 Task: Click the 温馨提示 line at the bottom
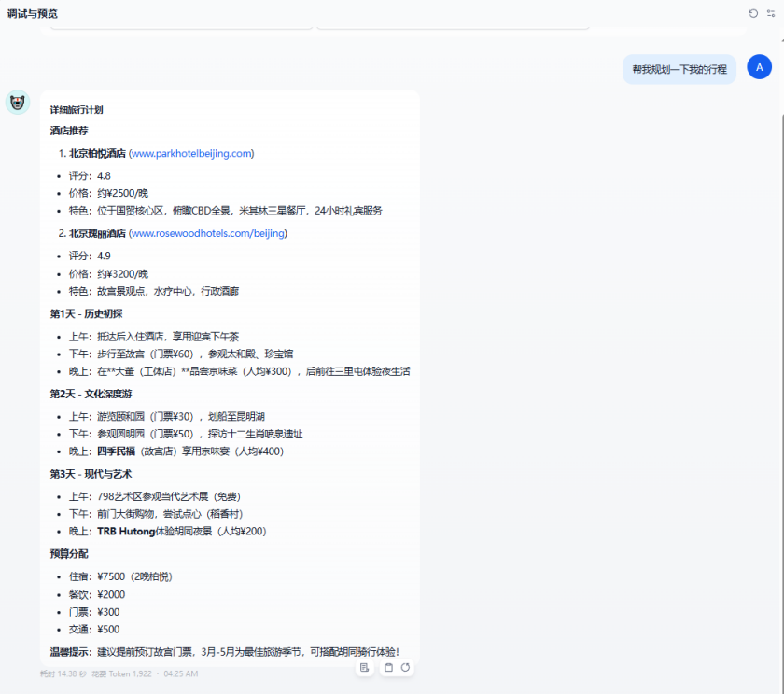[225, 652]
